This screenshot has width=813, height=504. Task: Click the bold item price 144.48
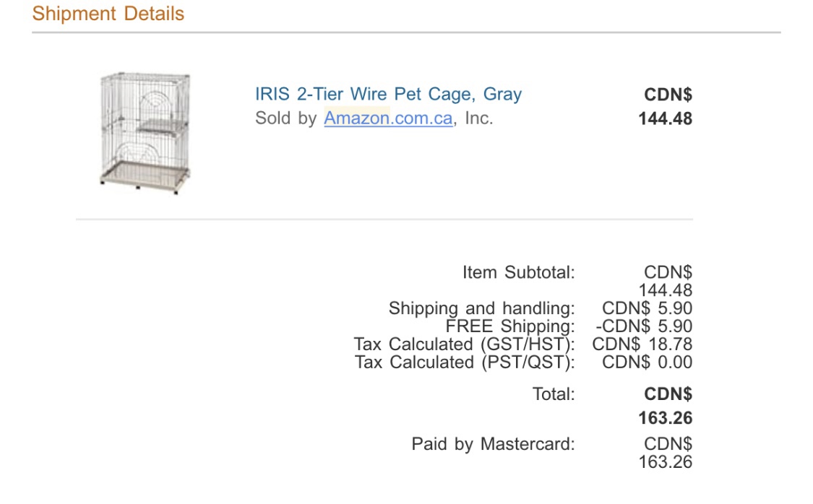666,118
